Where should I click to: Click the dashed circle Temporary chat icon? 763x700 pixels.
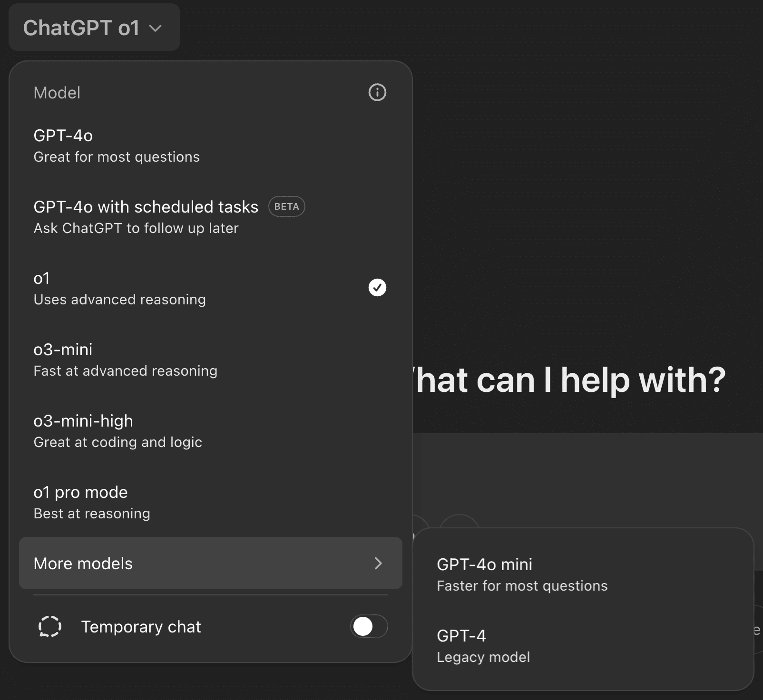click(50, 626)
